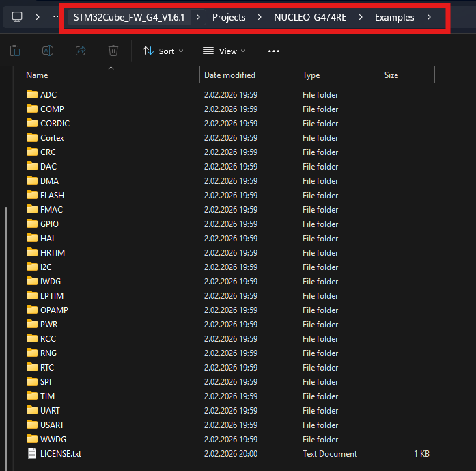
Task: Show hidden breadcrumb path with the ellipsis
Action: pos(56,17)
